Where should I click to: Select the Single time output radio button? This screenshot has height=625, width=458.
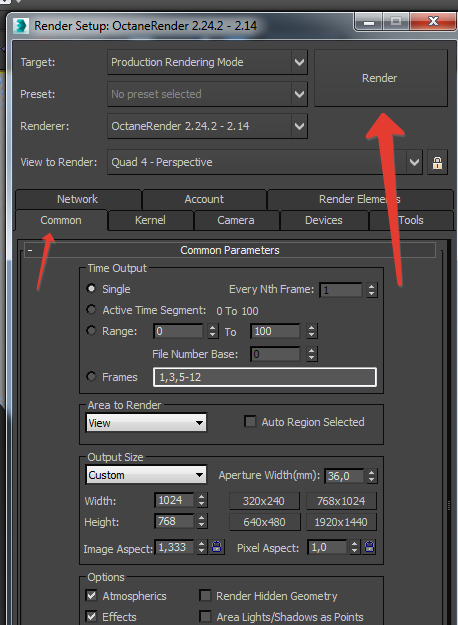[x=91, y=289]
